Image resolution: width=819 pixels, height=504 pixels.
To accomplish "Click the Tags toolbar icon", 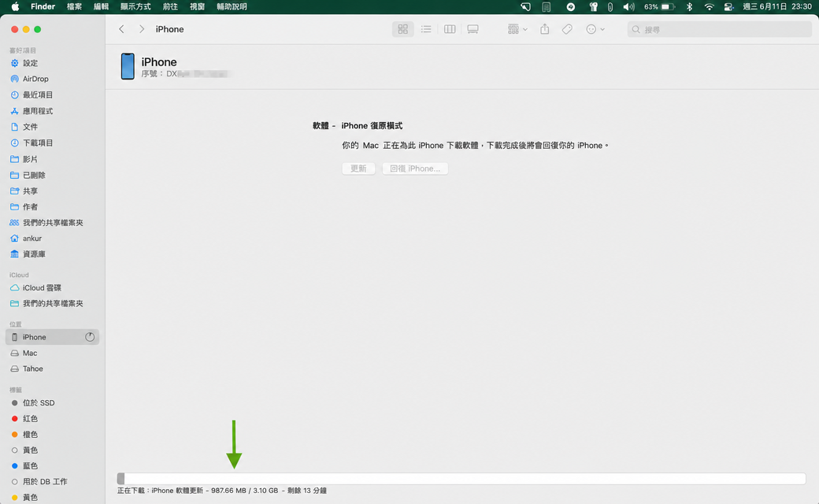I will (x=567, y=29).
